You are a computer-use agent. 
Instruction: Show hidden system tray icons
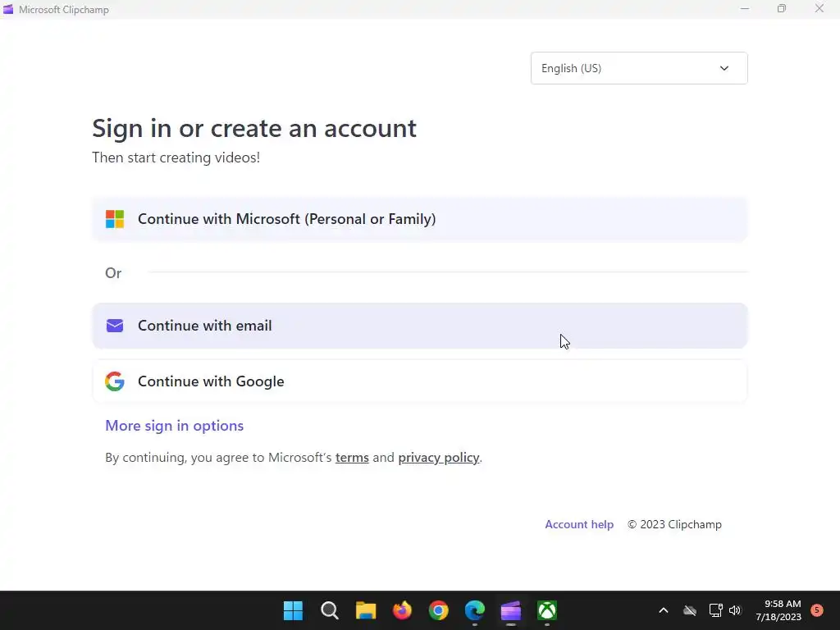[663, 610]
